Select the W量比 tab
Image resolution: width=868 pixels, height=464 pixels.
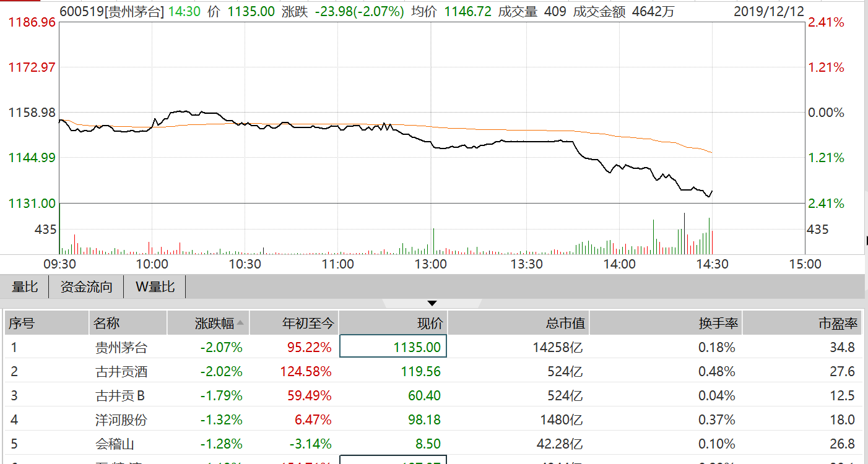coord(155,287)
